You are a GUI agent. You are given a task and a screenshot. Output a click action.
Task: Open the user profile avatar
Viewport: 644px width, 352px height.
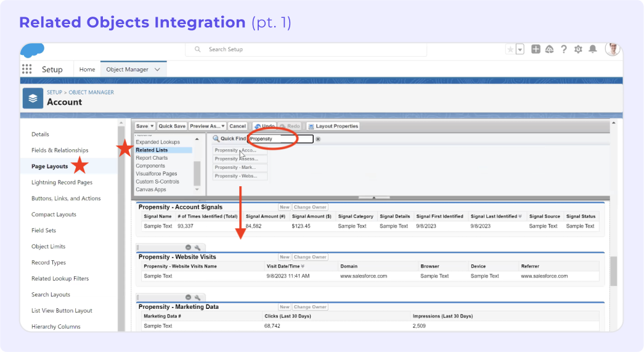(x=613, y=49)
